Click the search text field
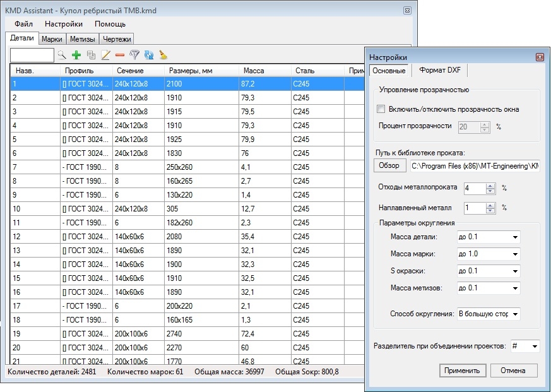This screenshot has width=551, height=392. [x=32, y=55]
